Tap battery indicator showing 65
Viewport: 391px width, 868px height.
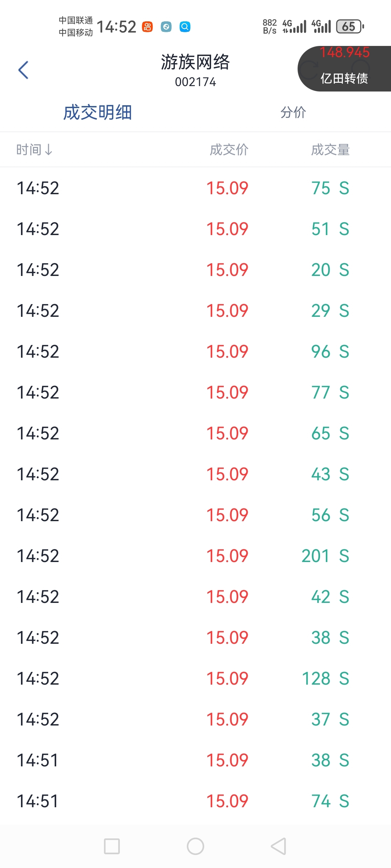click(350, 26)
